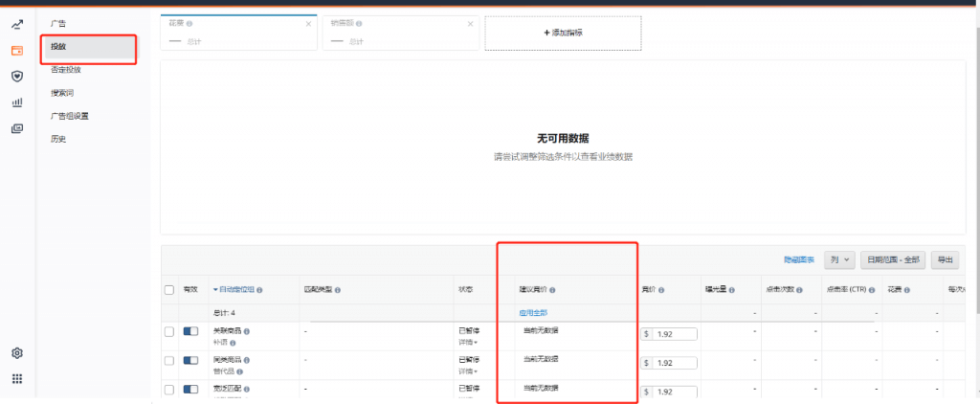This screenshot has height=404, width=980.
Task: Click the 添加指标 add metric button
Action: tap(563, 34)
